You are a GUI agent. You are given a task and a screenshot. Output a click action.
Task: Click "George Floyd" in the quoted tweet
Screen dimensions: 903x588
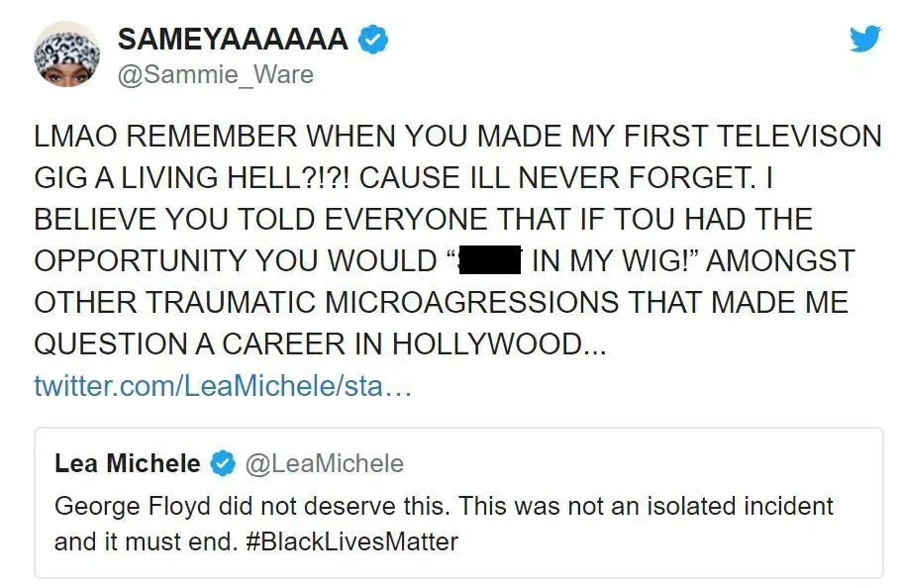coord(121,506)
